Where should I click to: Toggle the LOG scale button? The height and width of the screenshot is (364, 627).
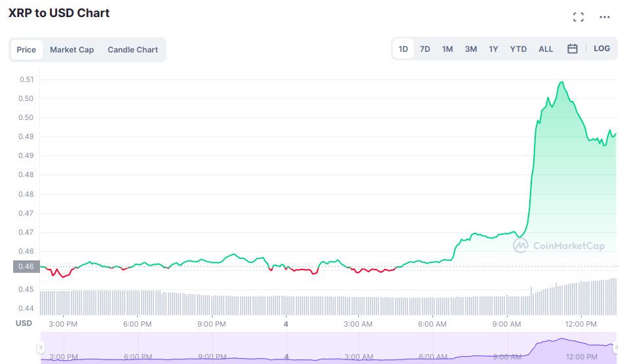tap(601, 49)
